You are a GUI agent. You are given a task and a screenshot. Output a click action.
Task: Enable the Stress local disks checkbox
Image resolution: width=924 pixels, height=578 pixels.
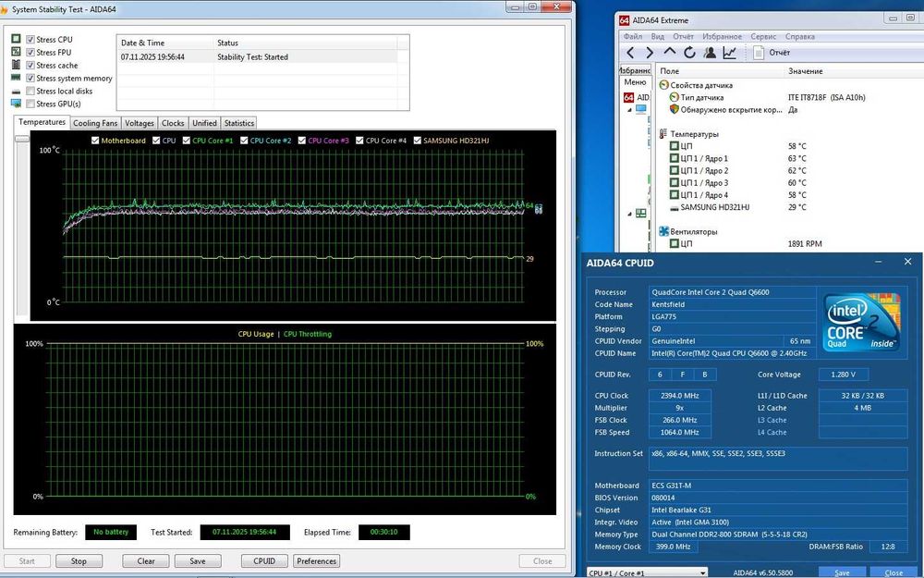(31, 92)
